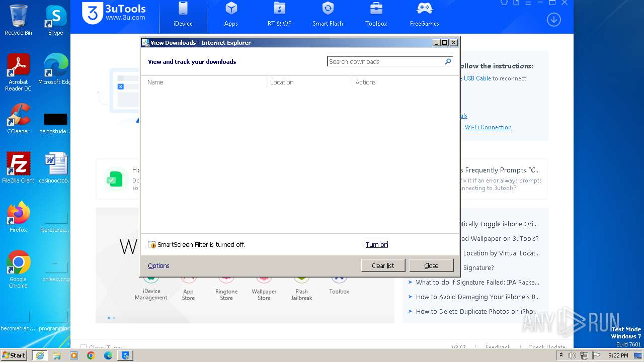Show hidden tray icons arrow
The image size is (644, 362).
561,355
